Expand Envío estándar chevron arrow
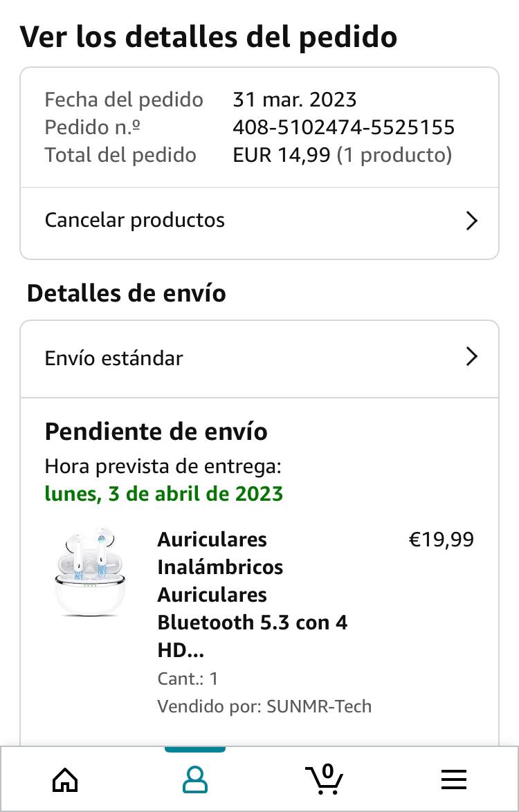Viewport: 519px width, 812px height. pos(471,357)
